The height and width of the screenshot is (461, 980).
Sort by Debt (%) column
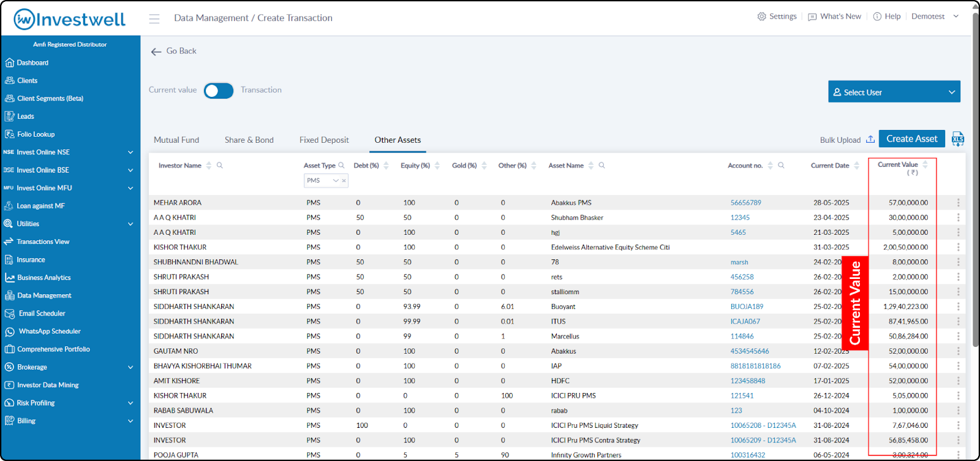point(386,166)
